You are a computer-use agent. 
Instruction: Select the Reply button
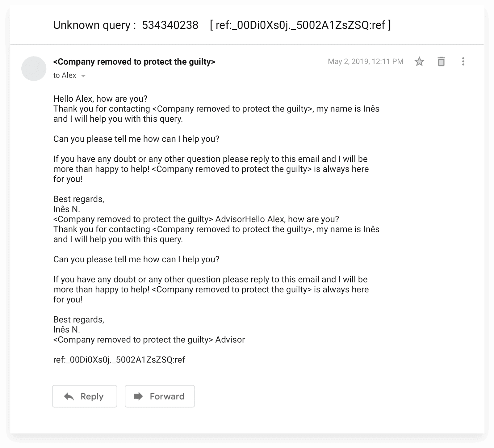pos(85,396)
